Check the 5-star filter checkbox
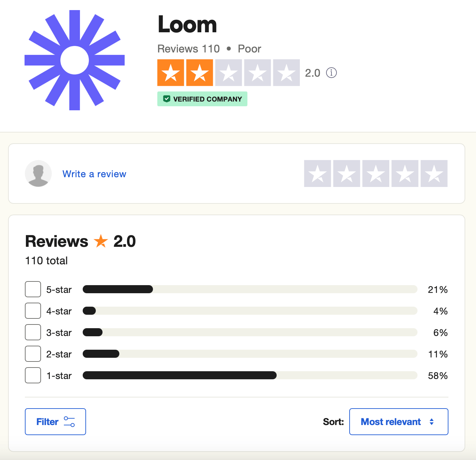This screenshot has width=476, height=460. click(x=33, y=289)
